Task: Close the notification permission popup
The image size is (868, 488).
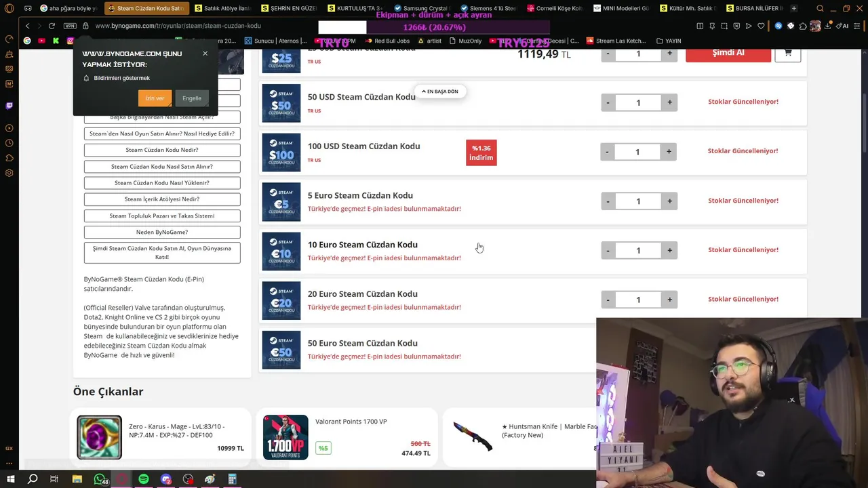Action: (x=205, y=54)
